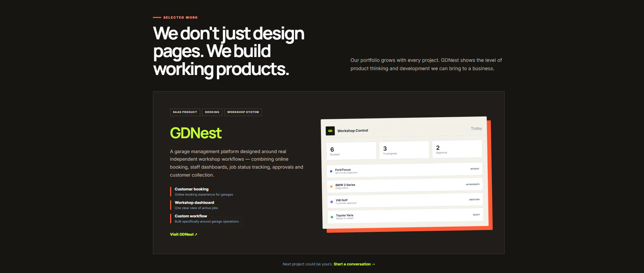
Task: Open the Visit GDNest link
Action: (x=184, y=234)
